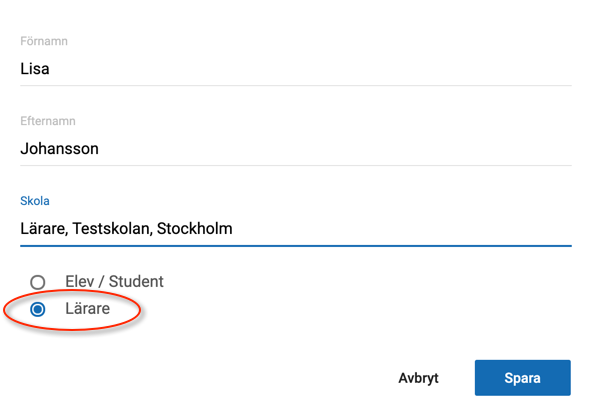Viewport: 592px width, 417px height.
Task: Click the blue Skola field label
Action: click(35, 201)
